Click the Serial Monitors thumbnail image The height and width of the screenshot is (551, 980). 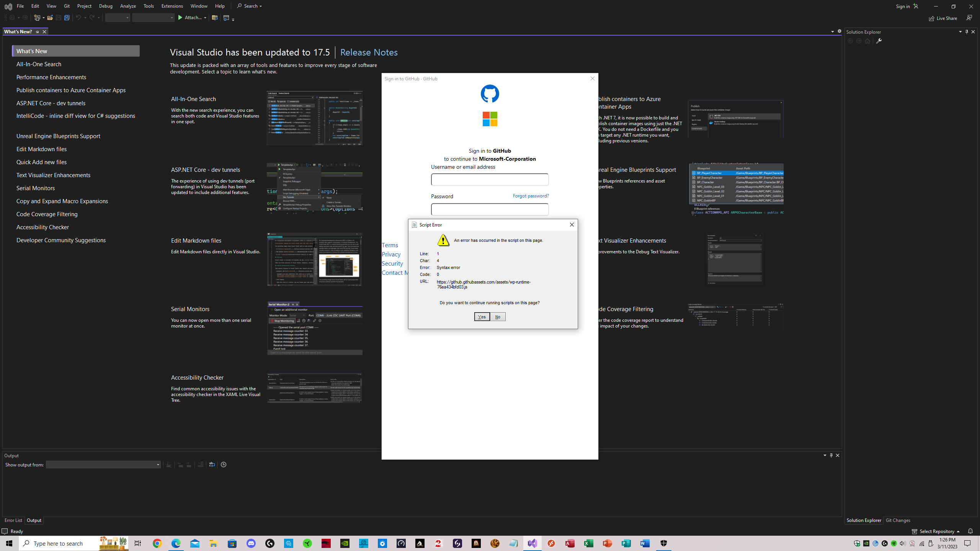(315, 328)
